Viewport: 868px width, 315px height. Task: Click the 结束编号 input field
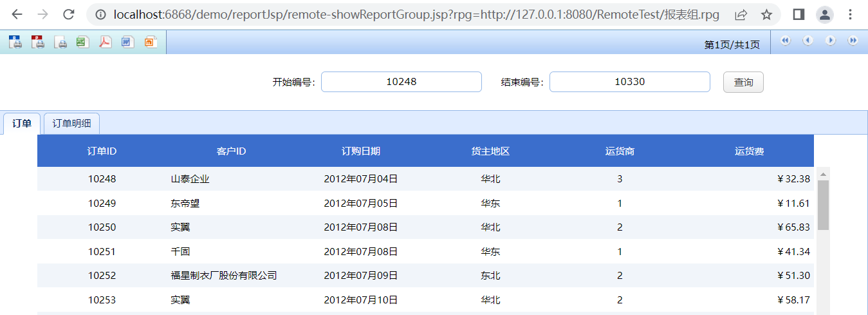(629, 82)
